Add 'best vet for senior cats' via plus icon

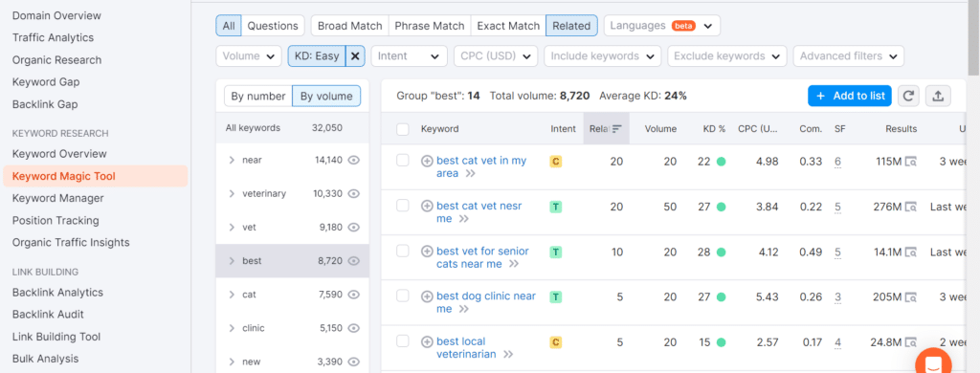pyautogui.click(x=427, y=252)
